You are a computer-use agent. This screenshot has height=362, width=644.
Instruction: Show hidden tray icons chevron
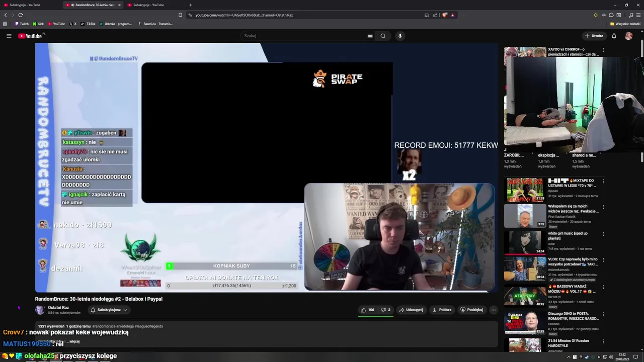[x=569, y=357]
